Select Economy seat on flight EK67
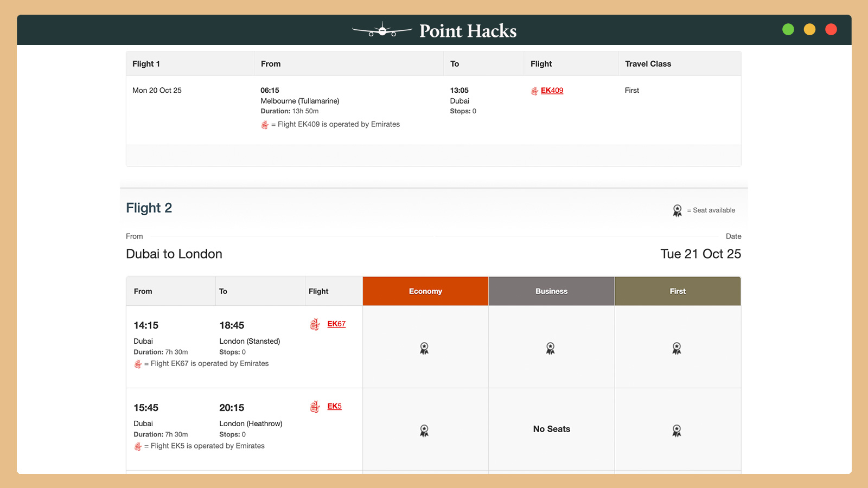 [424, 348]
